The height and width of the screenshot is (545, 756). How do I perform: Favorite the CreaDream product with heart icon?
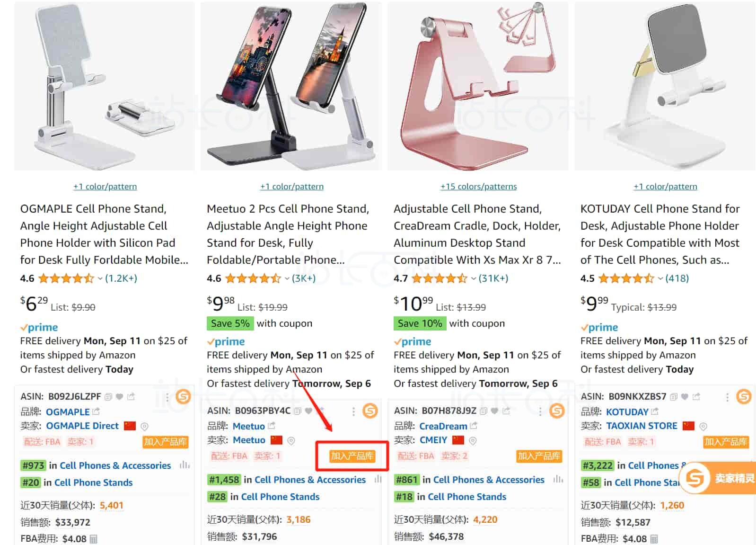(x=494, y=411)
